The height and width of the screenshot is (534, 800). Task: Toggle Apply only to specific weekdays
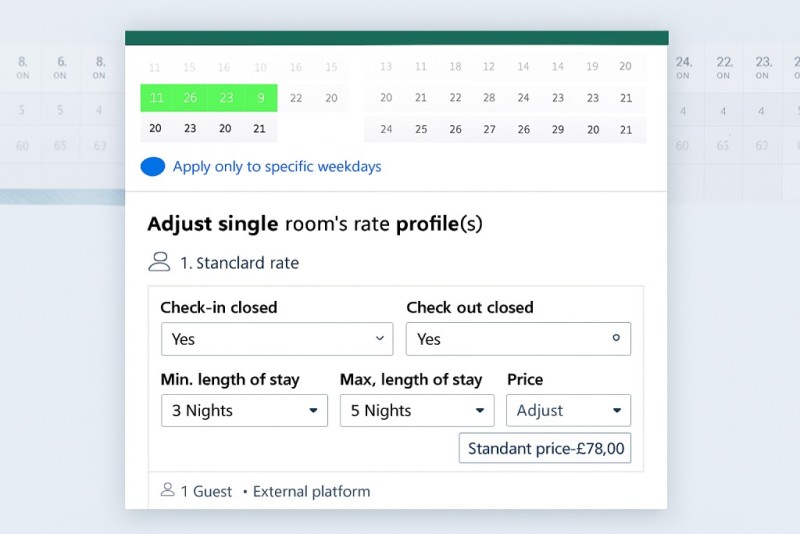[x=153, y=167]
